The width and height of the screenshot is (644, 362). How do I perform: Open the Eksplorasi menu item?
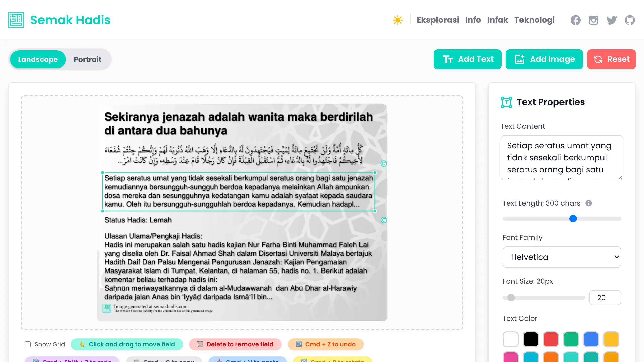(x=438, y=20)
